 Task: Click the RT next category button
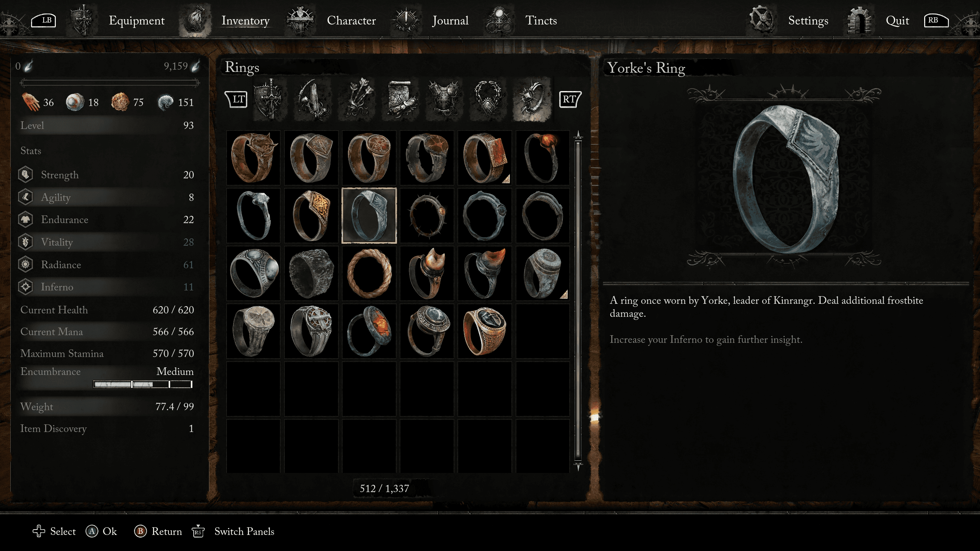570,99
